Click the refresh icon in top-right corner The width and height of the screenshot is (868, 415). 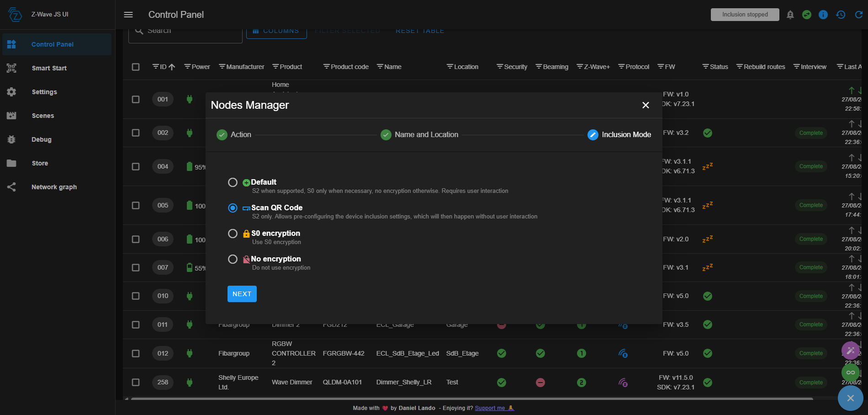point(858,15)
